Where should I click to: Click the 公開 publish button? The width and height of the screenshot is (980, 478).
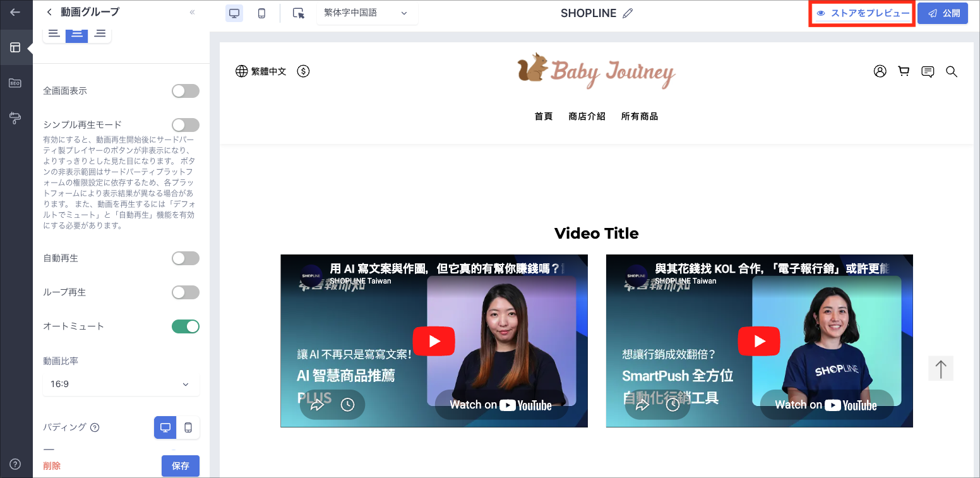943,13
